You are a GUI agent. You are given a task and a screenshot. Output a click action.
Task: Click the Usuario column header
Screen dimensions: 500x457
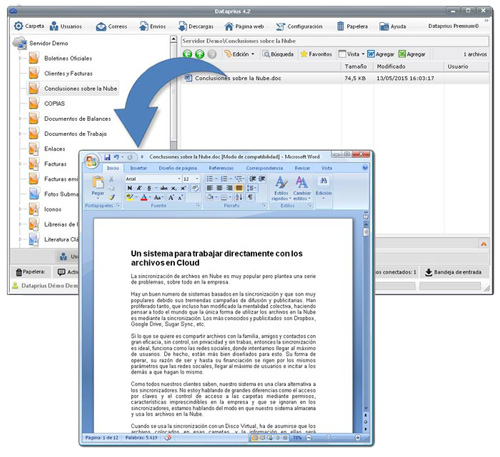tap(458, 67)
